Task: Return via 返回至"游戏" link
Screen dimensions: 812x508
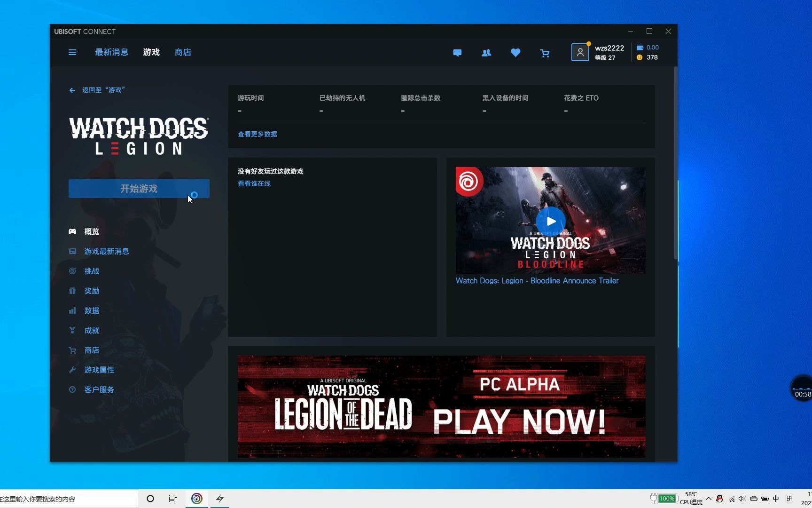Action: tap(97, 90)
